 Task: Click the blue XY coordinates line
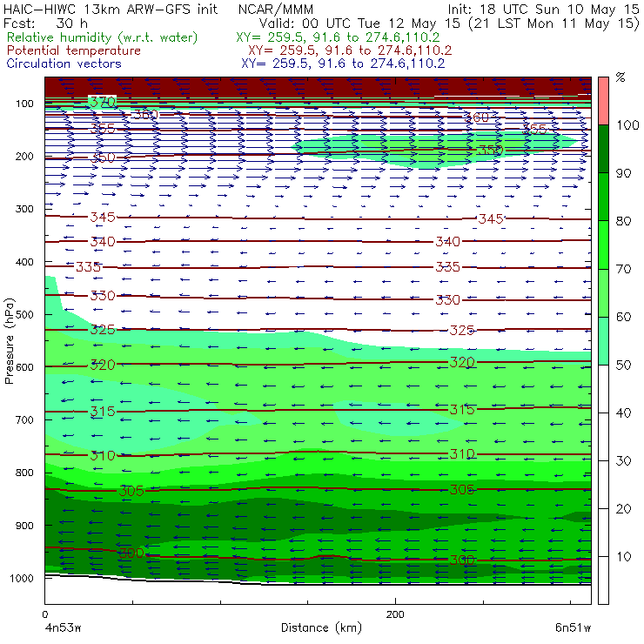pyautogui.click(x=343, y=64)
